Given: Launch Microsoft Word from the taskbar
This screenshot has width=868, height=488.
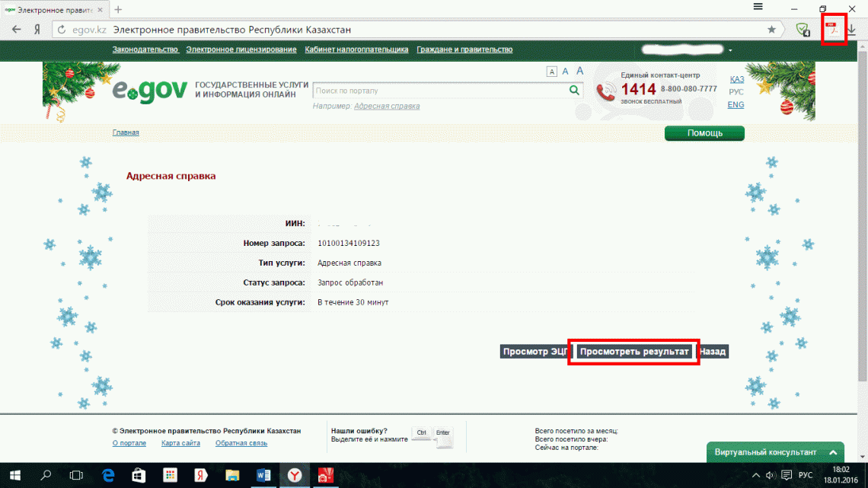Looking at the screenshot, I should (x=263, y=476).
